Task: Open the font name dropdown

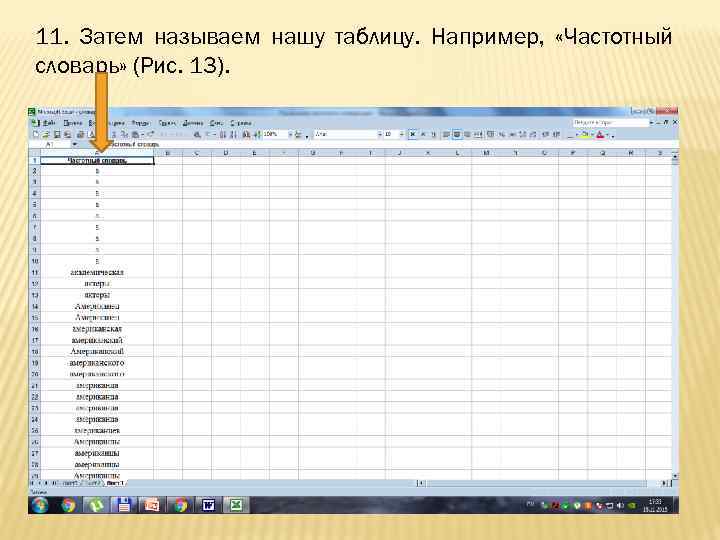Action: click(x=380, y=134)
